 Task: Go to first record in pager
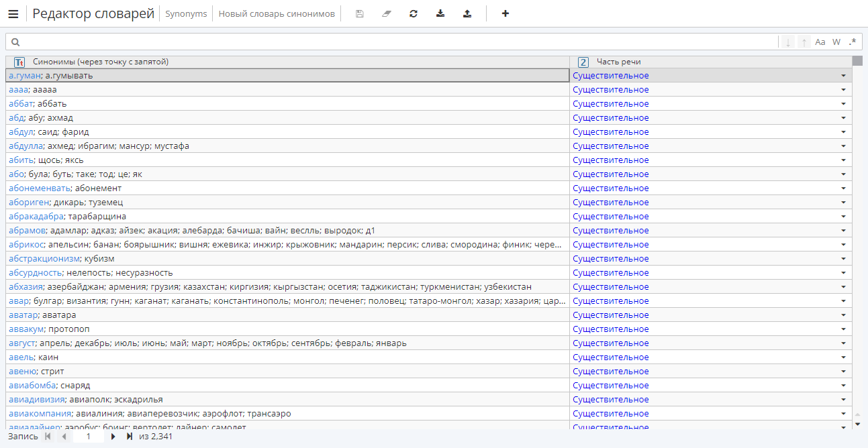click(48, 437)
